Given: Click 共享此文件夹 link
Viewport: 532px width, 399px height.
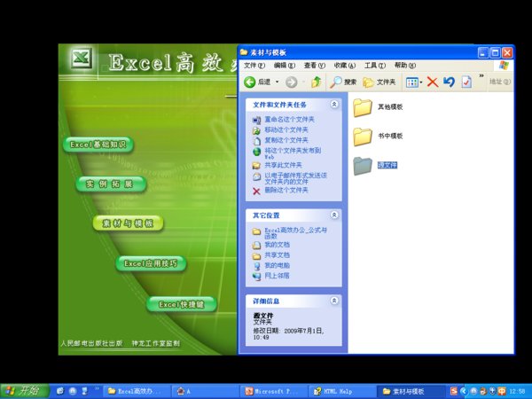Looking at the screenshot, I should pos(283,165).
